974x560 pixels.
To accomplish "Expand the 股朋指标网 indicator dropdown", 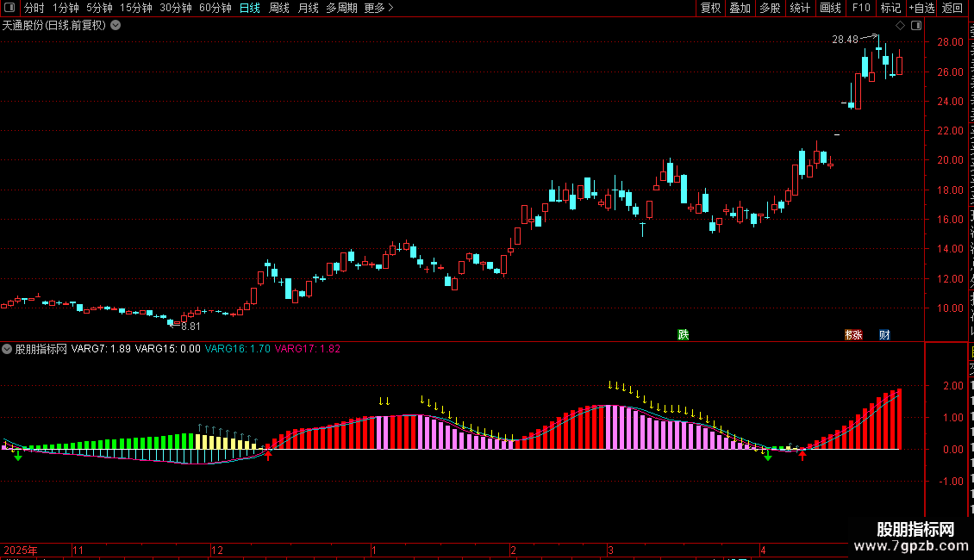I will (7, 349).
